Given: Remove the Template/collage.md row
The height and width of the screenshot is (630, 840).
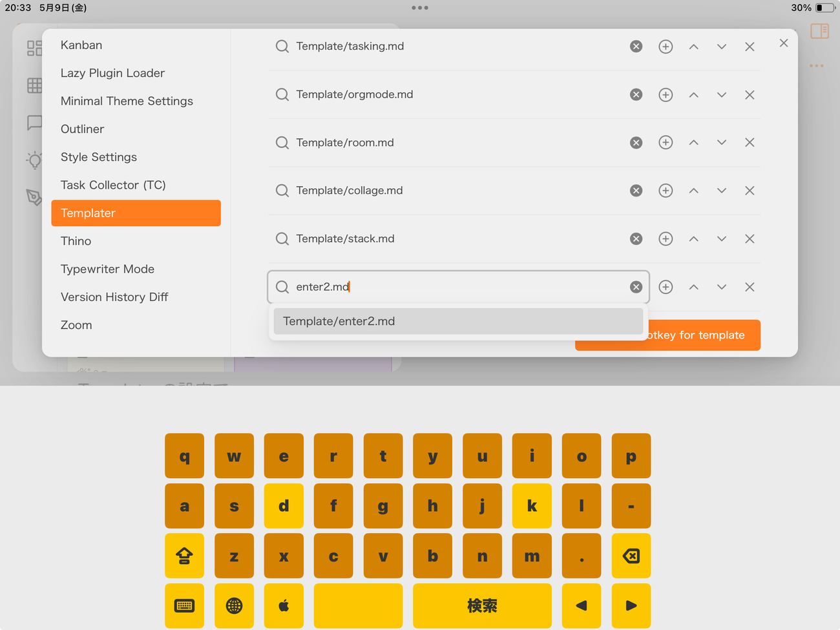Looking at the screenshot, I should pos(750,191).
